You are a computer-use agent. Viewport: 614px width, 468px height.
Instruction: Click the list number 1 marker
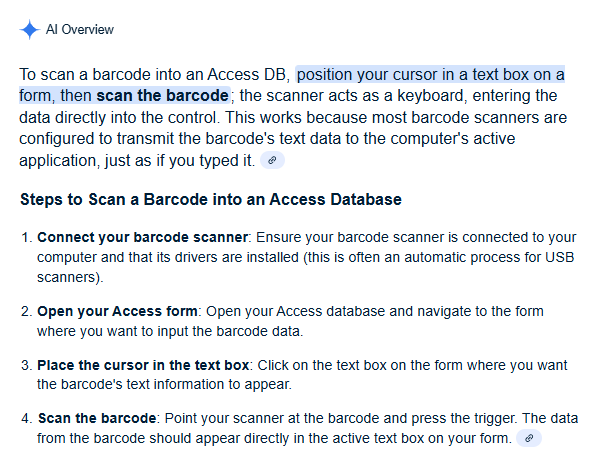[27, 238]
